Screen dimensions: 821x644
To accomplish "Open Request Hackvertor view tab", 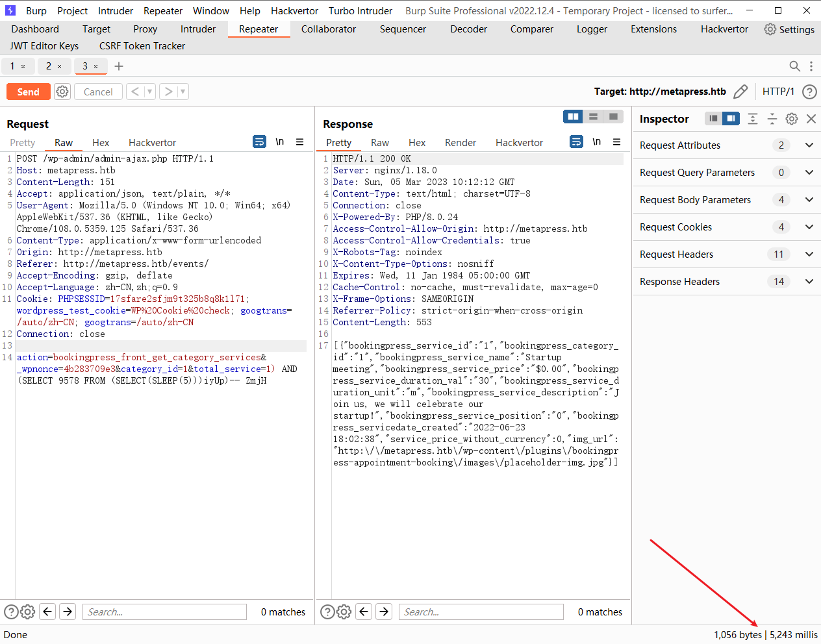I will pos(152,143).
